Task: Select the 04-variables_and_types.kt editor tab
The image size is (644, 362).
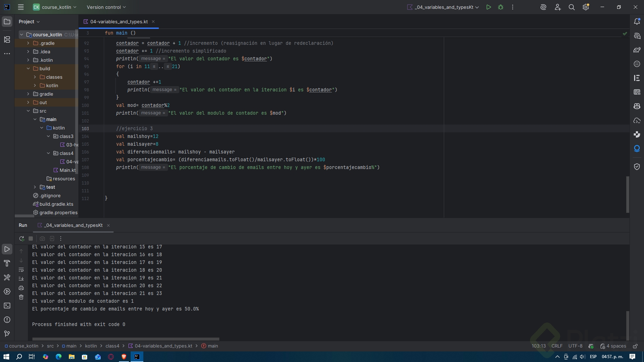Action: pyautogui.click(x=119, y=22)
